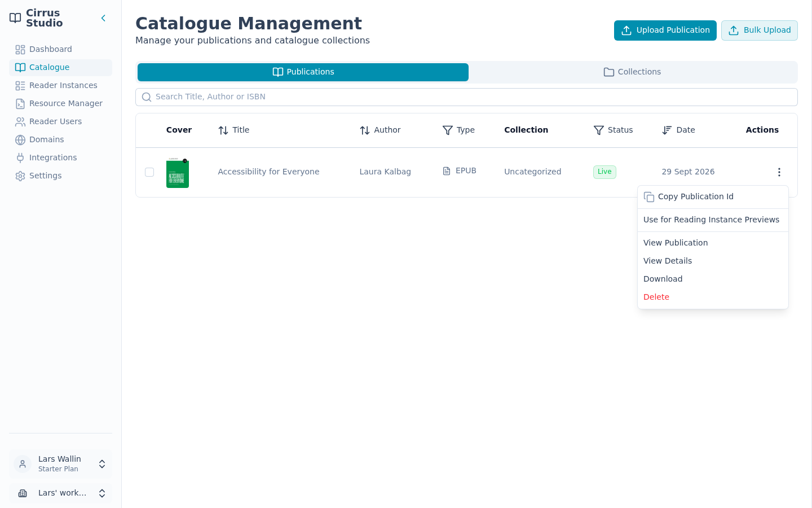This screenshot has height=508, width=812.
Task: Click the Bulk Upload button
Action: tap(760, 30)
